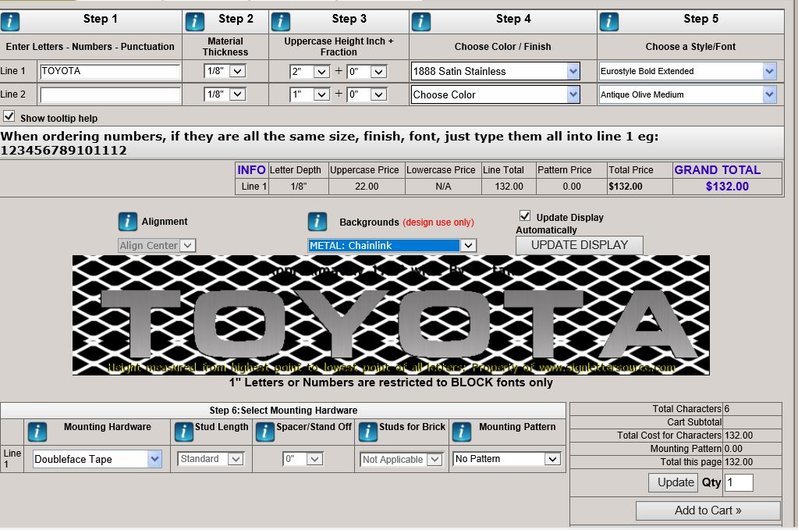Open Line 2 material thickness dropdown
Viewport: 798px width, 530px height.
(225, 94)
